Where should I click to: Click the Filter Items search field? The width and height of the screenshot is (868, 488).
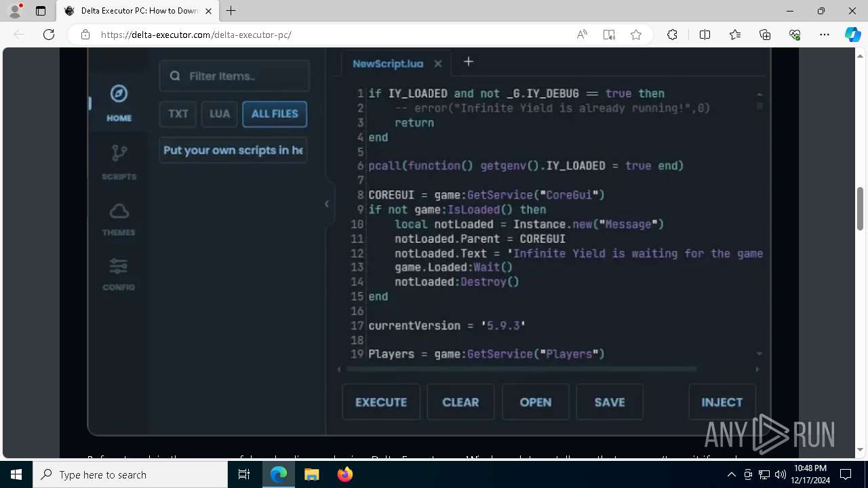pyautogui.click(x=235, y=76)
